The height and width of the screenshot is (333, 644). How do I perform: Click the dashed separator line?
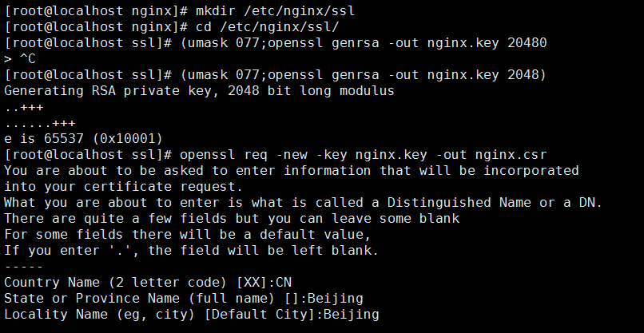(23, 267)
